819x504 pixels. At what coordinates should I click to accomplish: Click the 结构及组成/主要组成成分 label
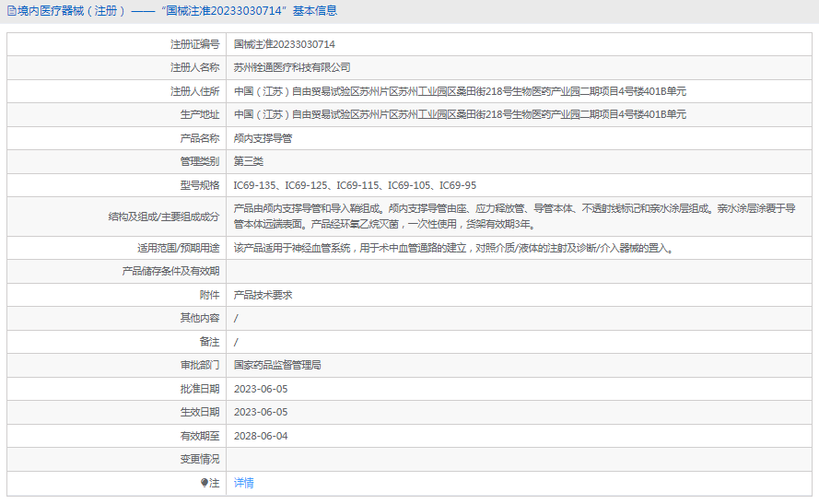click(164, 217)
